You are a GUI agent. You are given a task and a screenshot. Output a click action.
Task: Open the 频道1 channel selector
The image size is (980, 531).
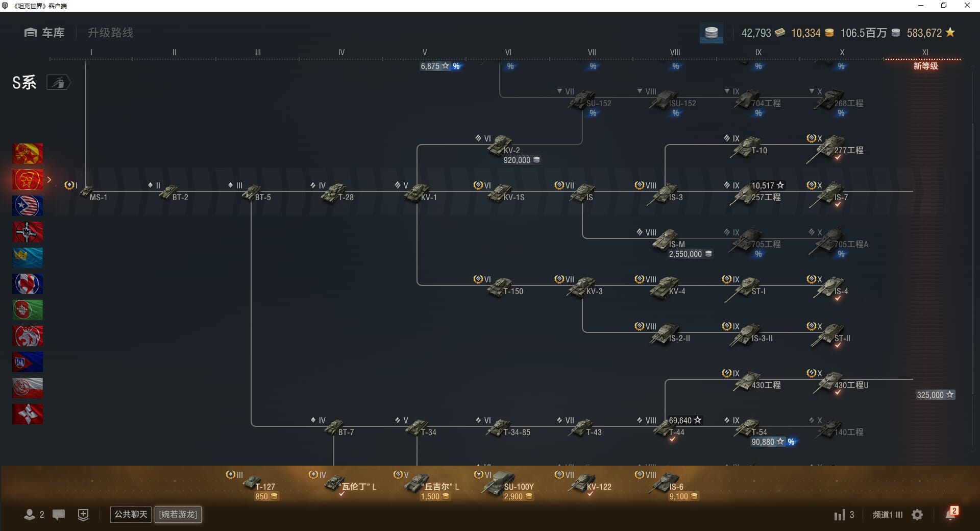[887, 515]
